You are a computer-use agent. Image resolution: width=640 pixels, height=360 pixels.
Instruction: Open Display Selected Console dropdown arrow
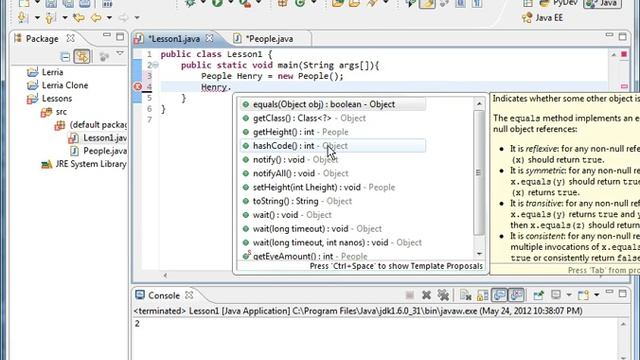(569, 295)
